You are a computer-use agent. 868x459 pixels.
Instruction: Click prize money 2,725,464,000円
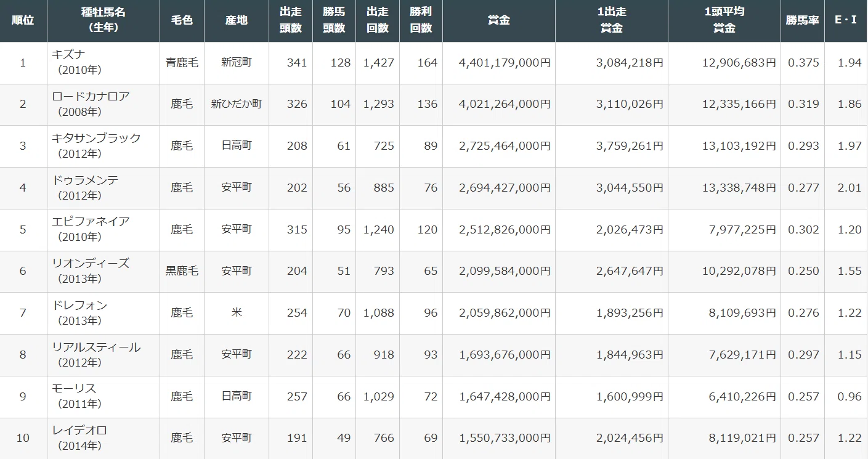pyautogui.click(x=505, y=146)
